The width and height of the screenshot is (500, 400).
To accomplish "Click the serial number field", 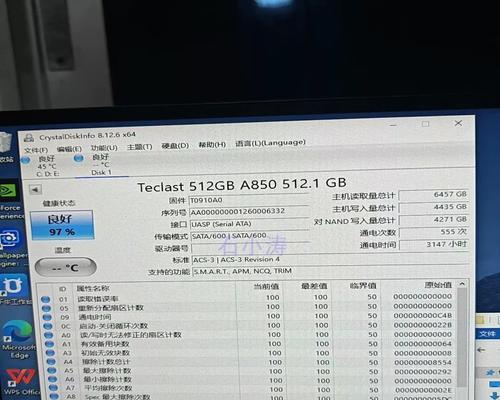I will click(x=249, y=212).
